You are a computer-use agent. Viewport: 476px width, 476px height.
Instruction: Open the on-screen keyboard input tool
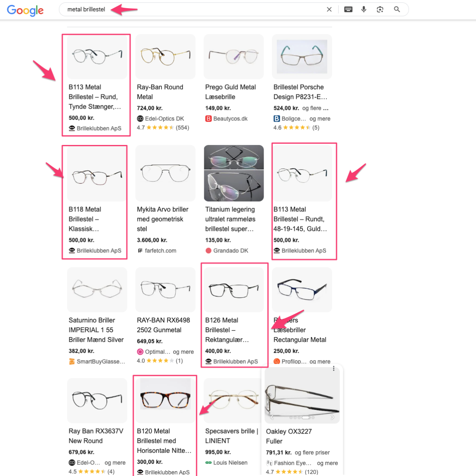348,9
